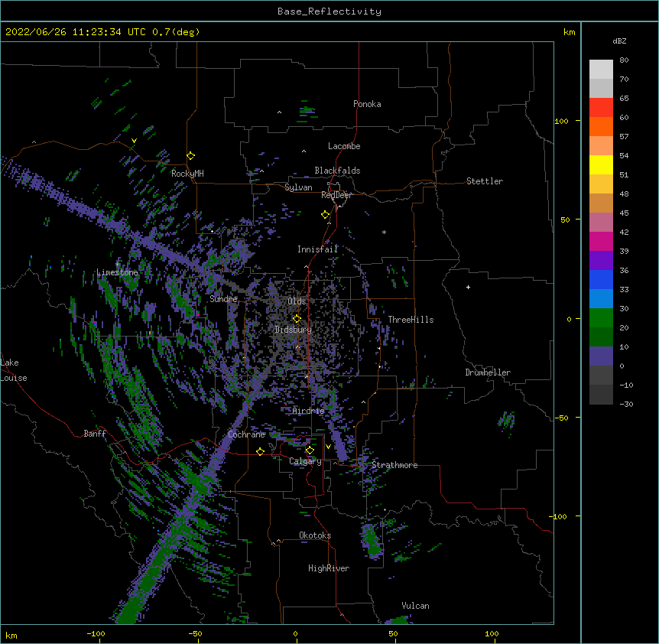
Task: Pick the blue 36-33 dBZ legend swatch
Action: 601,279
